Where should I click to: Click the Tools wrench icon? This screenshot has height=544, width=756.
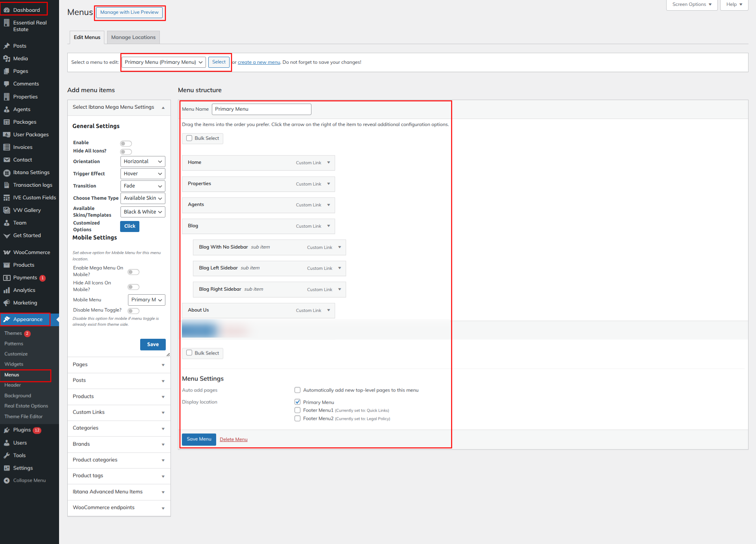7,455
